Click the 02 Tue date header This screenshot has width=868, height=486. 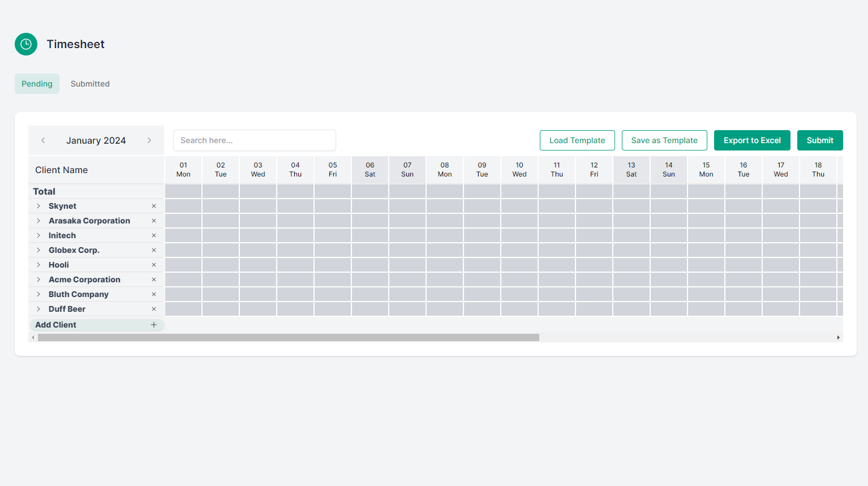coord(221,170)
